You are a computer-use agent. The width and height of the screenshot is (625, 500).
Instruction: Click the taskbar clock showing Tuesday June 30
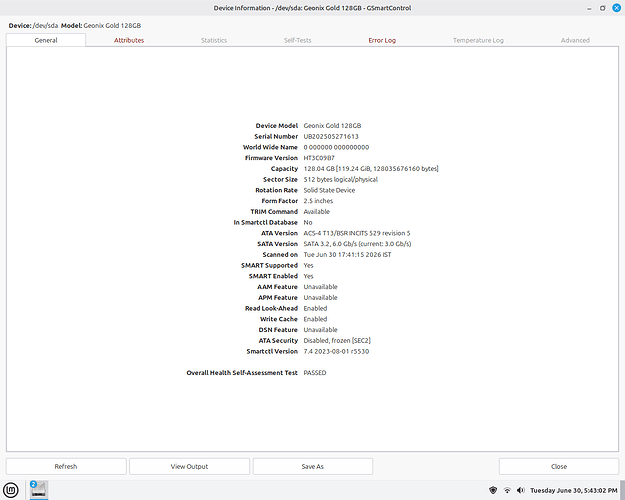pos(574,490)
